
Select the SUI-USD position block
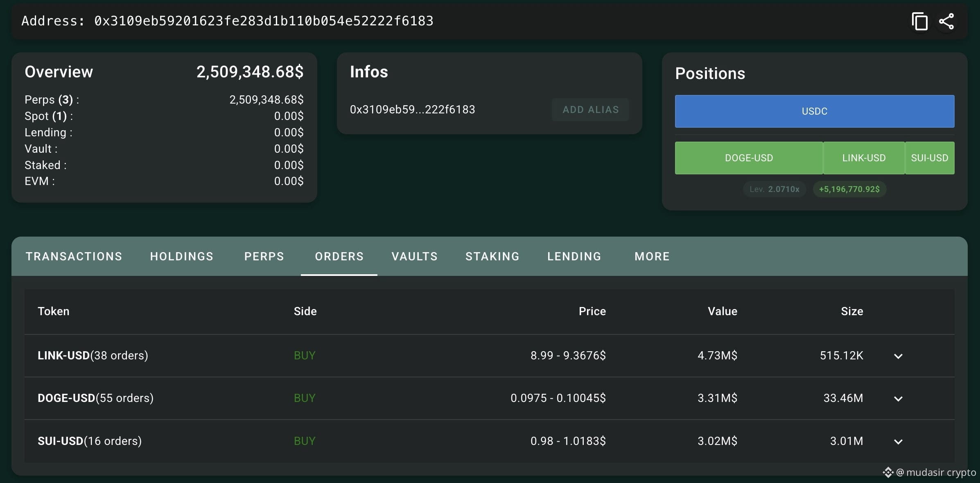point(930,158)
